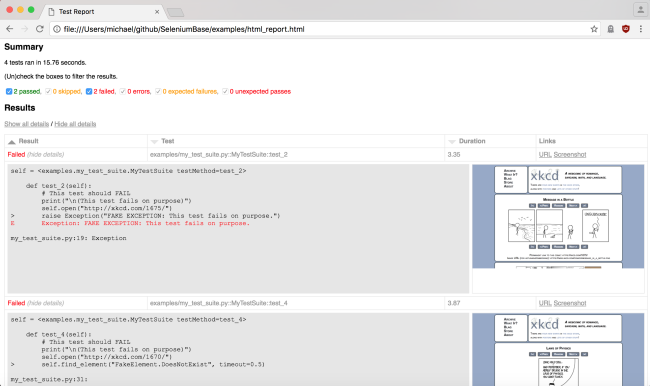The width and height of the screenshot is (650, 386).
Task: Uncheck the 2 failed filter checkbox
Action: click(x=89, y=92)
